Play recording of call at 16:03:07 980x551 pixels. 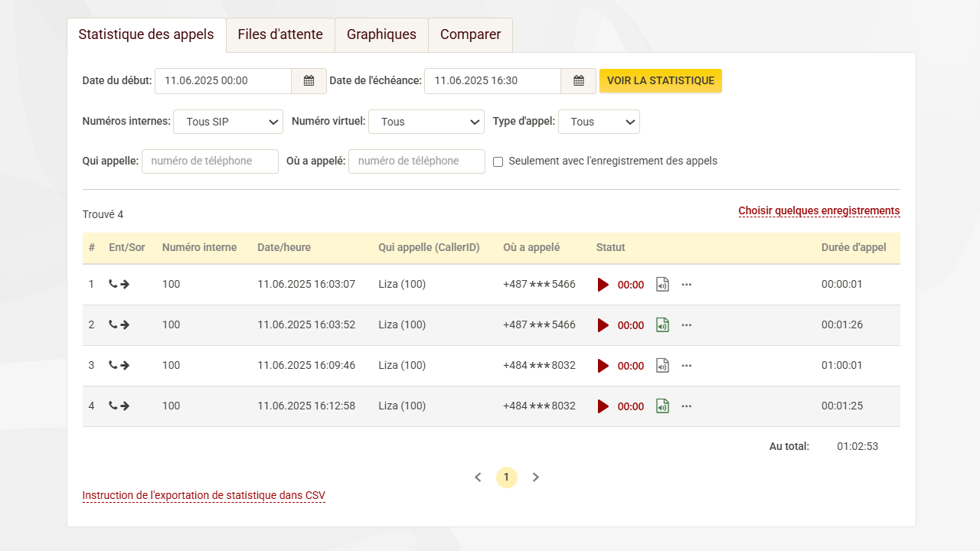coord(603,285)
